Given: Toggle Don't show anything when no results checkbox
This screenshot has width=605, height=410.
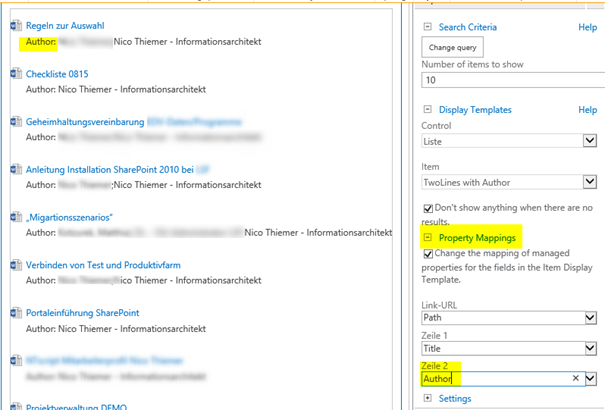Looking at the screenshot, I should [429, 207].
